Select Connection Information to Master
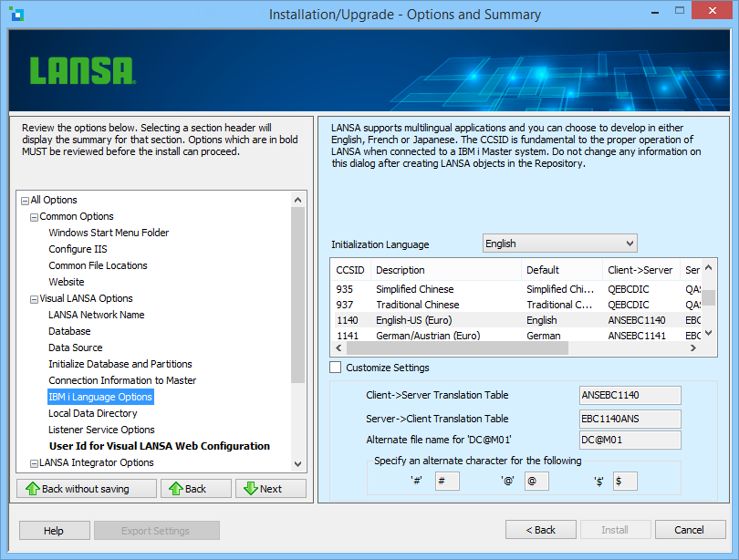The image size is (739, 560). (122, 380)
